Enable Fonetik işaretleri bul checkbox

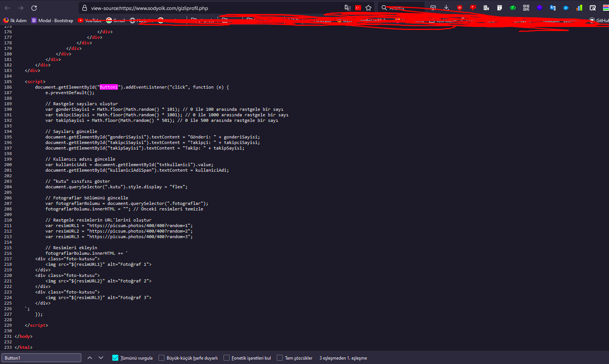point(227,358)
